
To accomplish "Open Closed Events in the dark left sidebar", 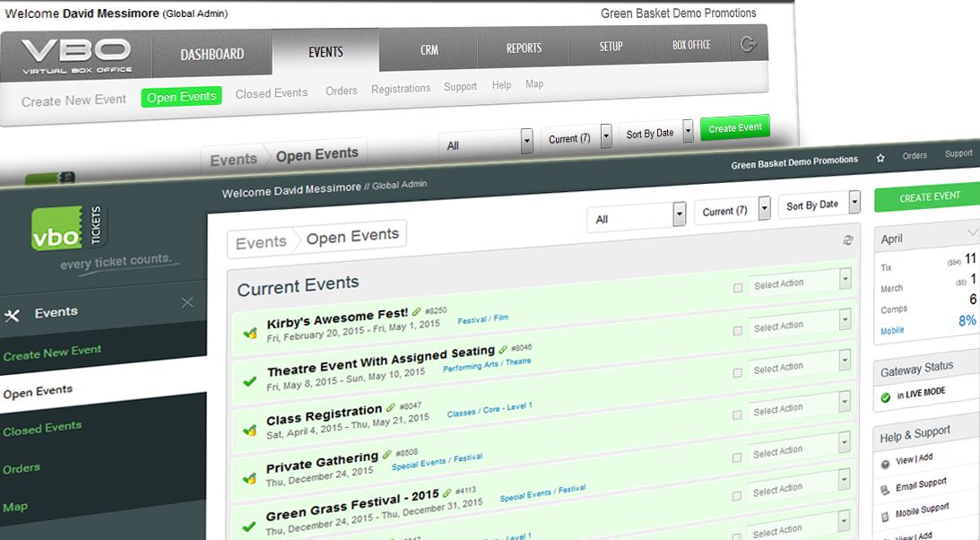I will pyautogui.click(x=42, y=429).
